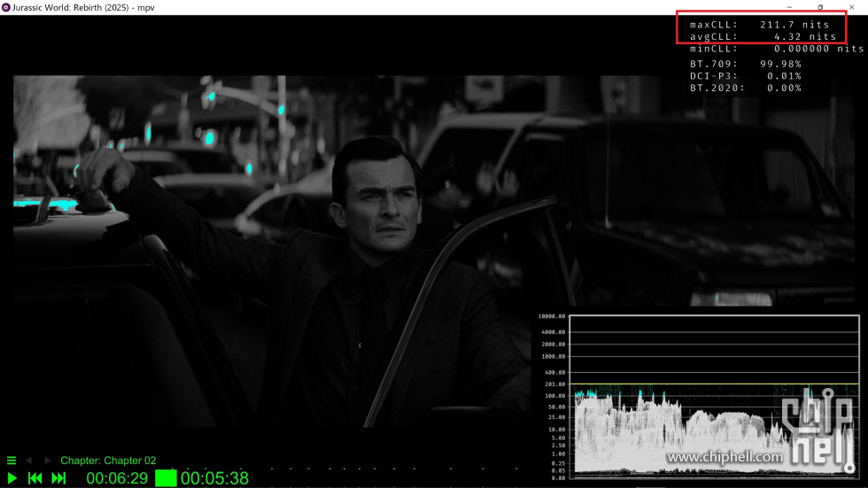Click the mpv app icon in the title bar
The width and height of the screenshot is (868, 488).
(6, 7)
